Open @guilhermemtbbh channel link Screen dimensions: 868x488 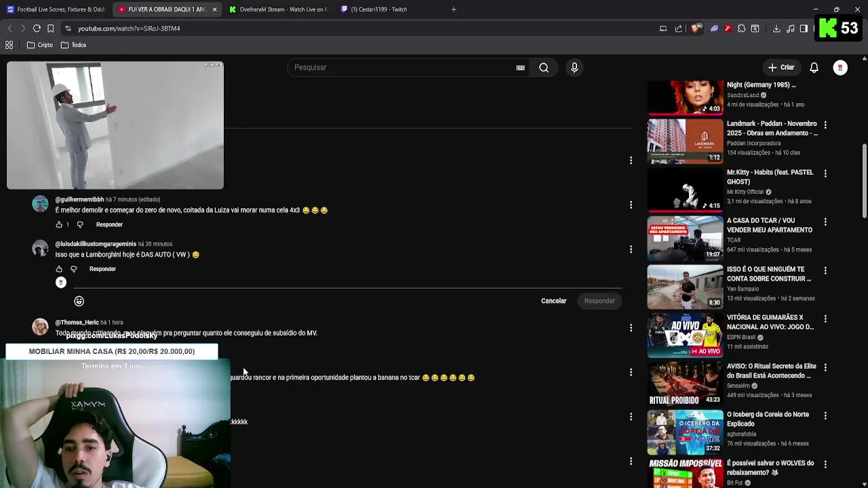79,199
